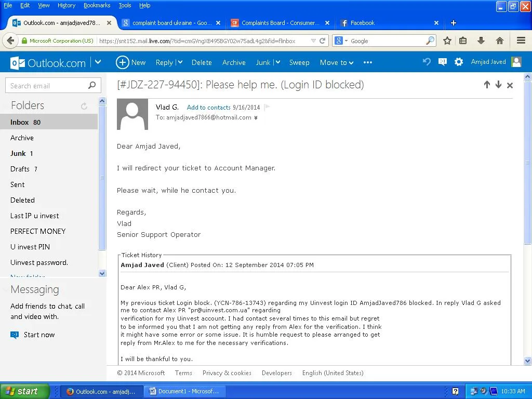Open the Inbox folder
Viewport: 532px width, 399px height.
(49, 122)
